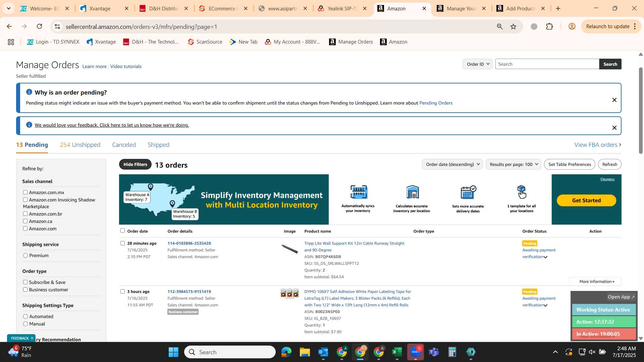This screenshot has height=362, width=644.
Task: Select the Premium shipping service radio
Action: coord(25,255)
